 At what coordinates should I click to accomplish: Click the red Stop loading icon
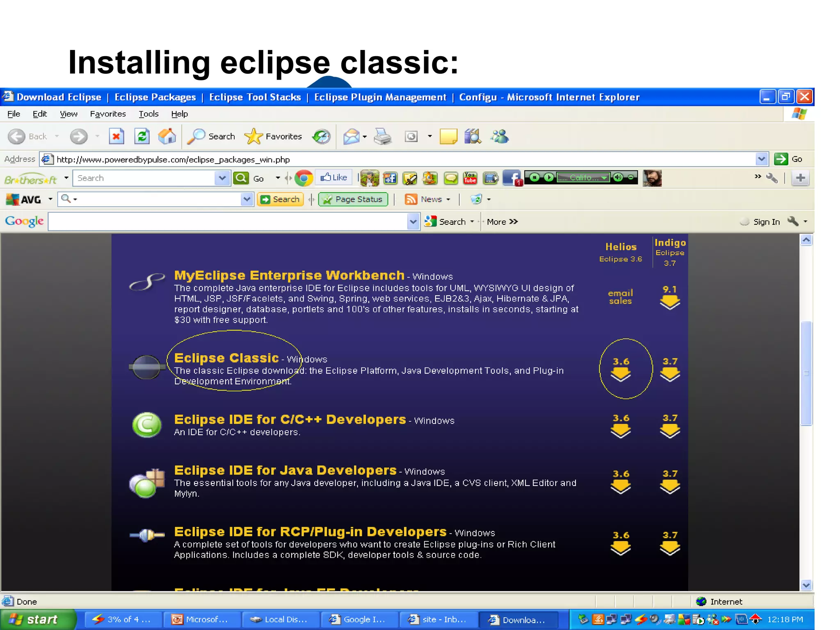pyautogui.click(x=116, y=136)
